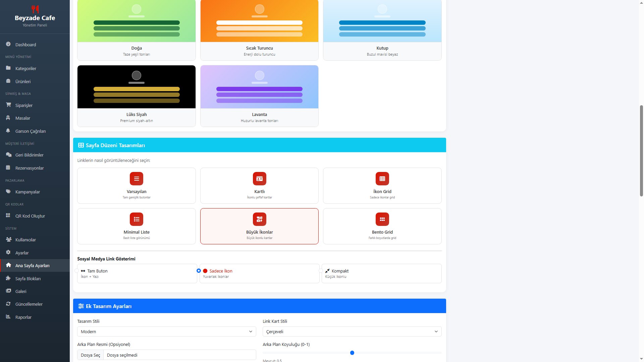This screenshot has width=644, height=362.
Task: Go to Sayfa Blokları in sidebar
Action: point(28,279)
